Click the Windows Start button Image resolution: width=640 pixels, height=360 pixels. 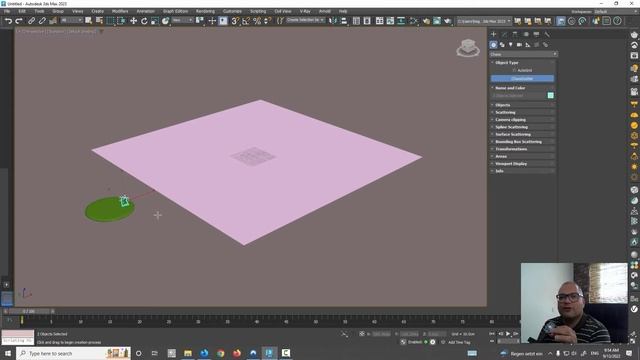(x=8, y=353)
